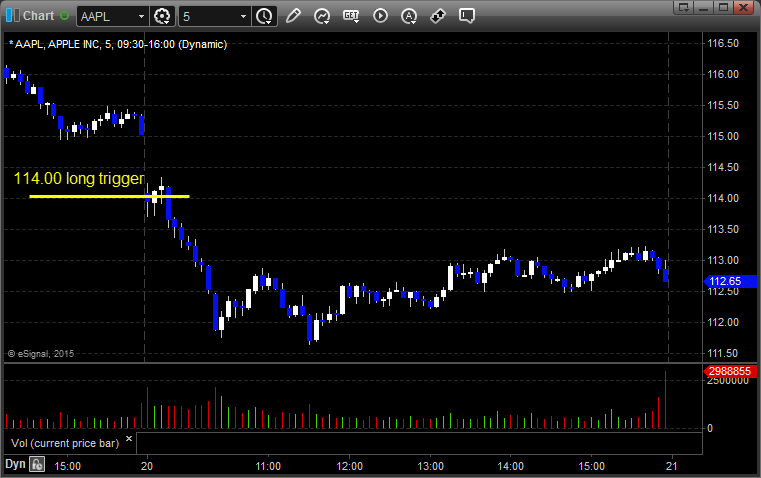Image resolution: width=761 pixels, height=478 pixels.
Task: Expand the AAPL symbol dropdown
Action: 141,16
